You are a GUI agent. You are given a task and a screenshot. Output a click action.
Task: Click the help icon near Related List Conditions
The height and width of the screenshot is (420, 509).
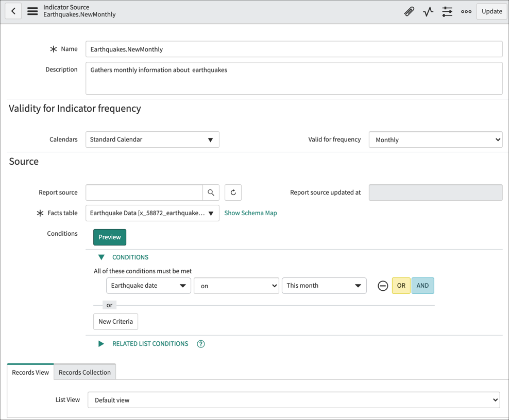200,343
